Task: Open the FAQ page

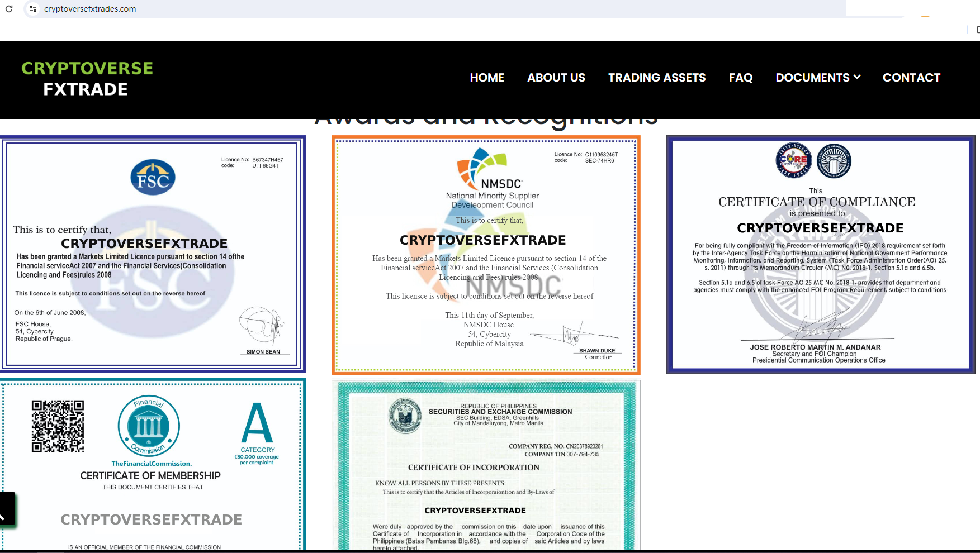Action: 741,78
